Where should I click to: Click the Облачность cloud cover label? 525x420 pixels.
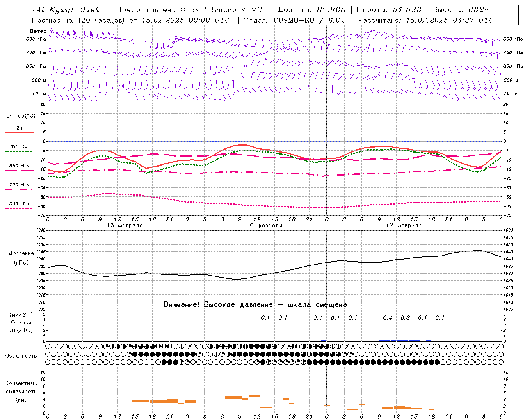21,356
